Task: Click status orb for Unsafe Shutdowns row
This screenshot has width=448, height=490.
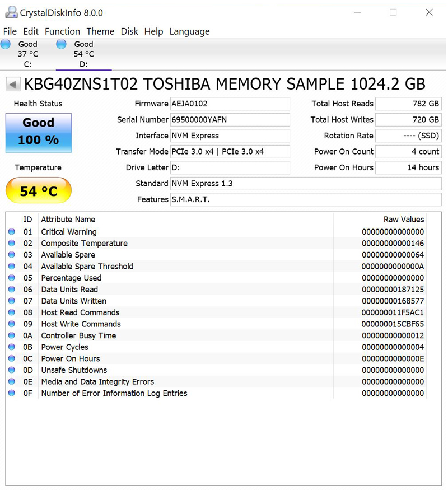Action: 12,370
